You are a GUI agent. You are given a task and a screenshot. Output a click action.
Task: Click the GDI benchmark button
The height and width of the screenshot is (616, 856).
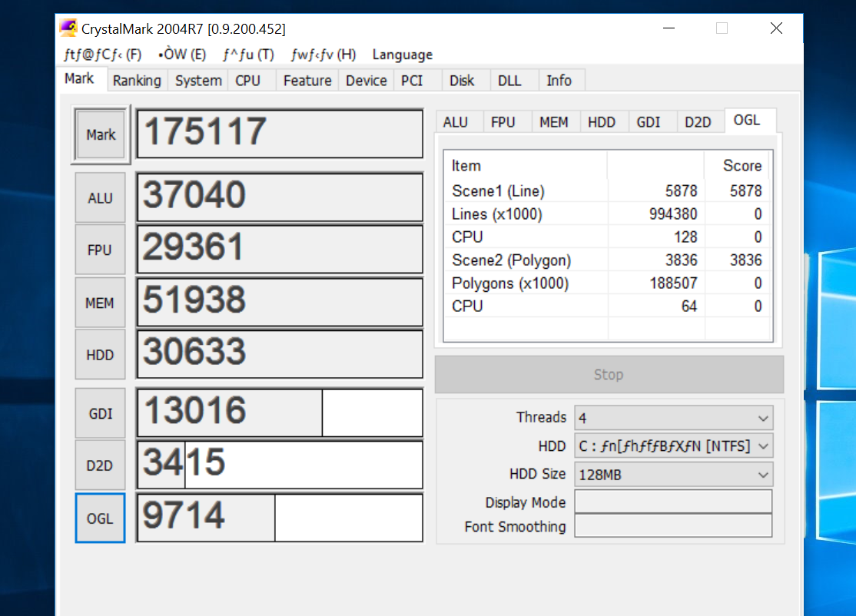click(100, 414)
